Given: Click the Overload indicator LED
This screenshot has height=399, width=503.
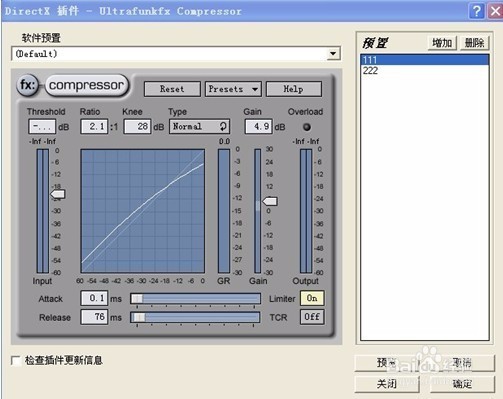Looking at the screenshot, I should coord(306,127).
